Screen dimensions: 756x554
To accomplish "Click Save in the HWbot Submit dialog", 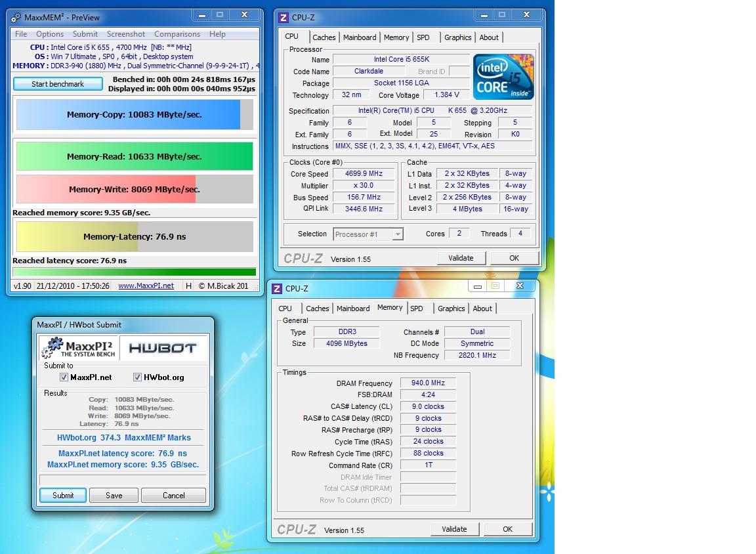I will (114, 495).
